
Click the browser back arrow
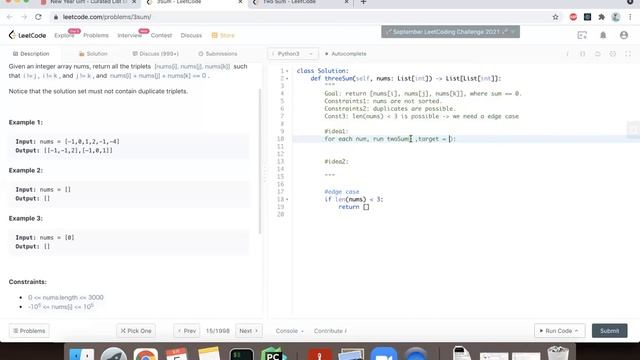pyautogui.click(x=9, y=17)
